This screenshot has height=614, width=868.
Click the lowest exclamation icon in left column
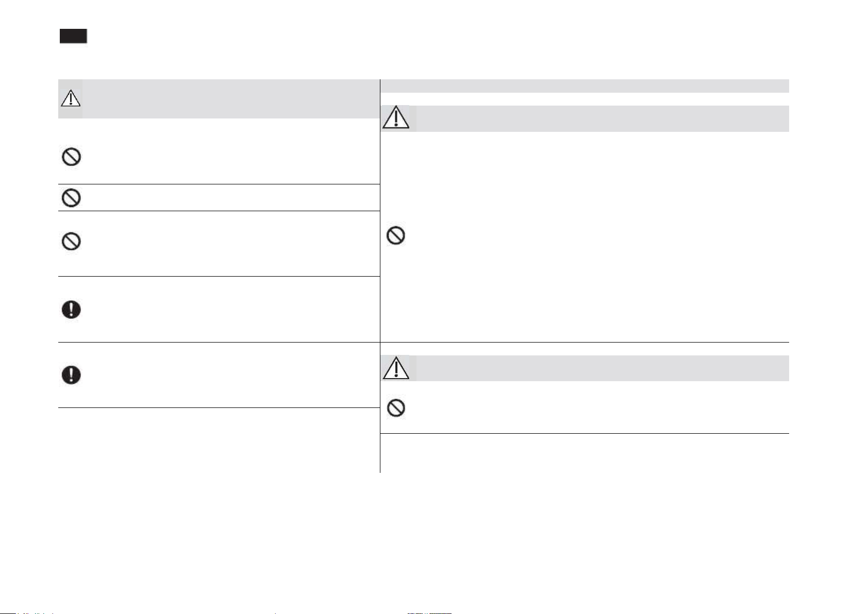point(71,374)
